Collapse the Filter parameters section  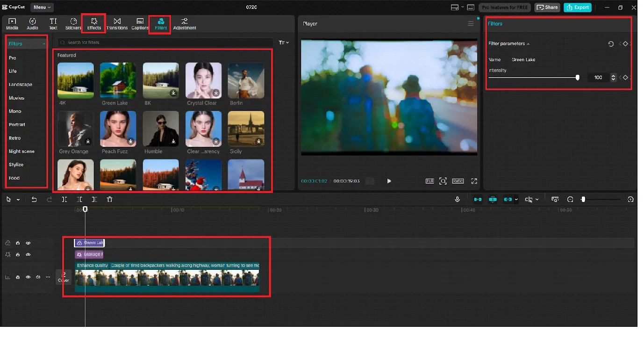[x=528, y=44]
